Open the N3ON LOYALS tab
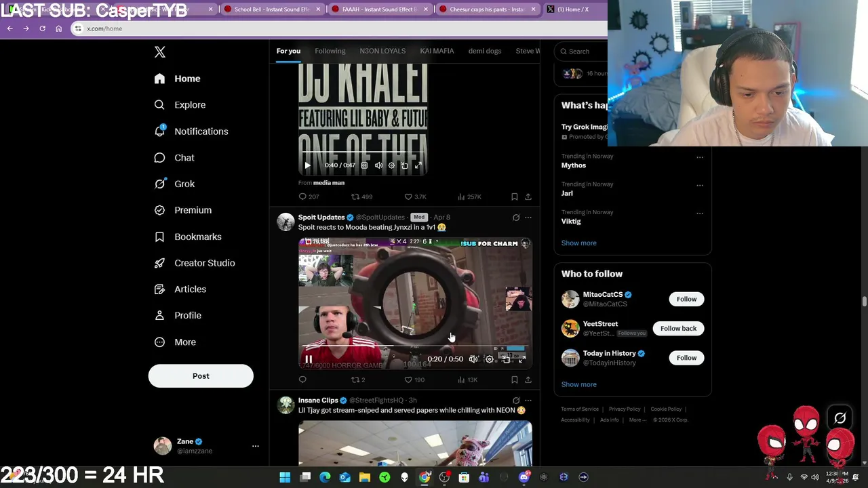This screenshot has height=488, width=868. click(x=382, y=51)
